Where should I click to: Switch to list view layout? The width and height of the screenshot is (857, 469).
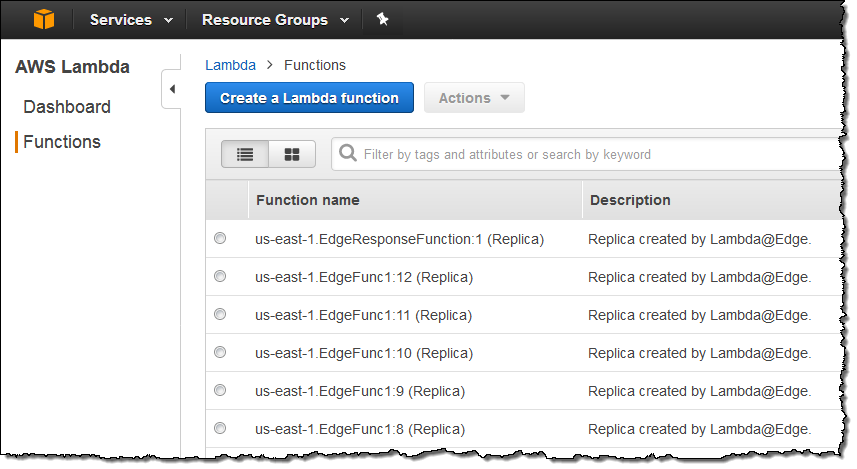click(245, 154)
